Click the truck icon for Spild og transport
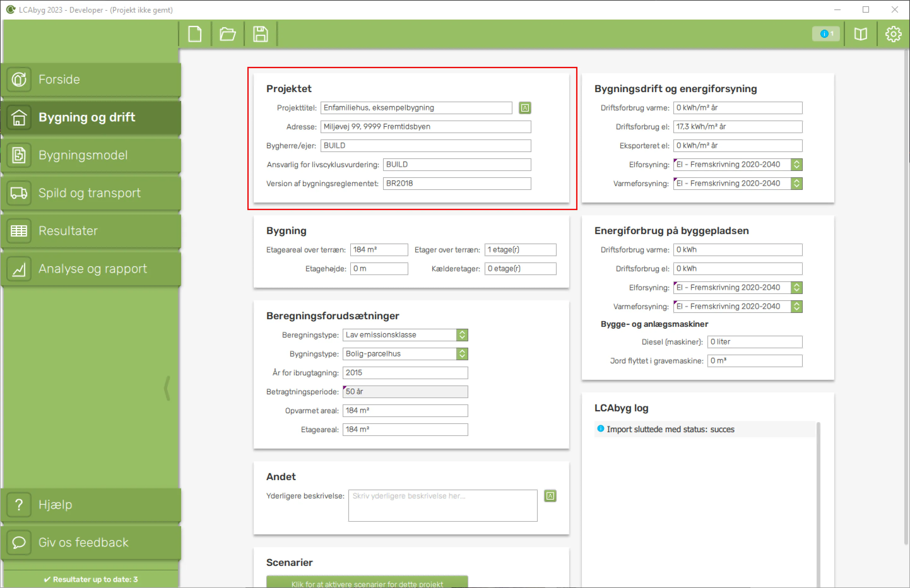Viewport: 910px width, 588px height. 19,193
